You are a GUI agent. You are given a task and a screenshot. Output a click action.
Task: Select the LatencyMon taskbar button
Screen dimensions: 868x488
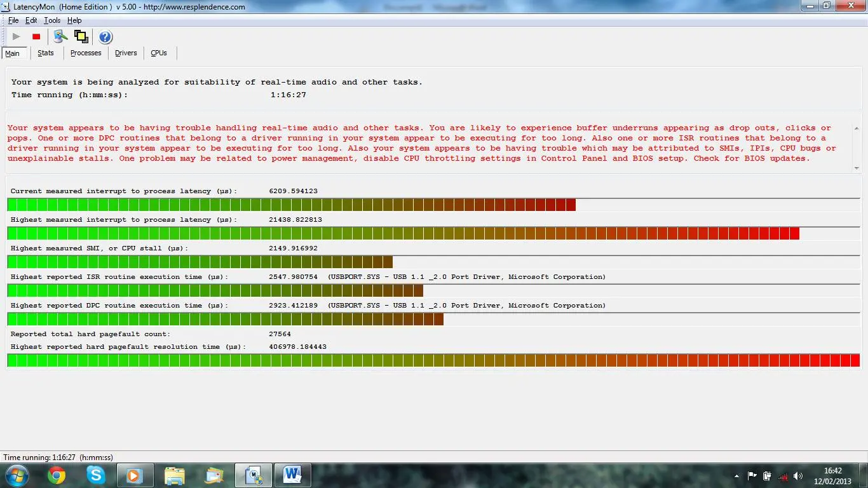pyautogui.click(x=254, y=475)
